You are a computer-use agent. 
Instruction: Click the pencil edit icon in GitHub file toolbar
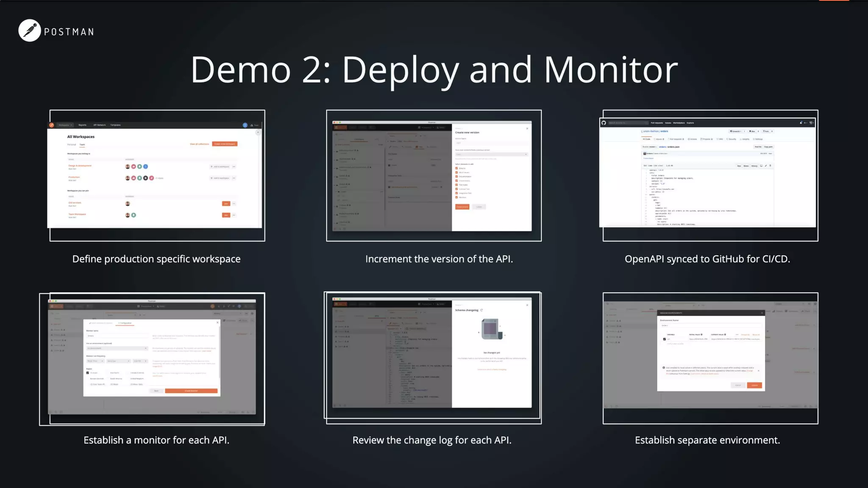(766, 166)
